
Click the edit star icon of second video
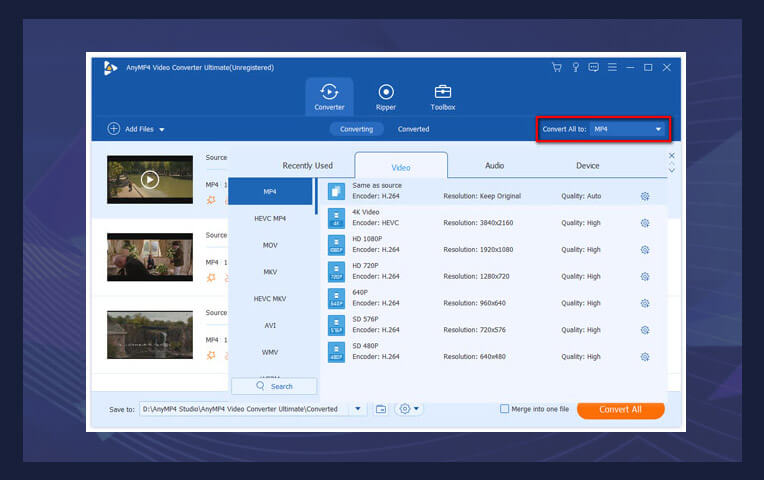(211, 277)
